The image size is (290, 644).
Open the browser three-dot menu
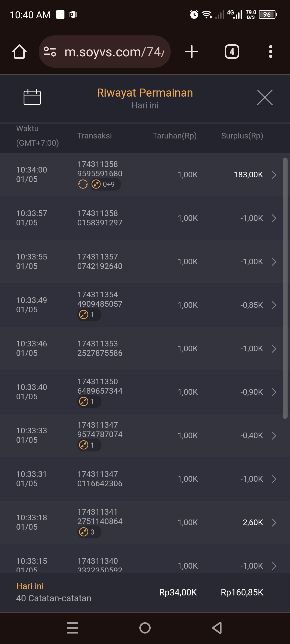coord(270,52)
